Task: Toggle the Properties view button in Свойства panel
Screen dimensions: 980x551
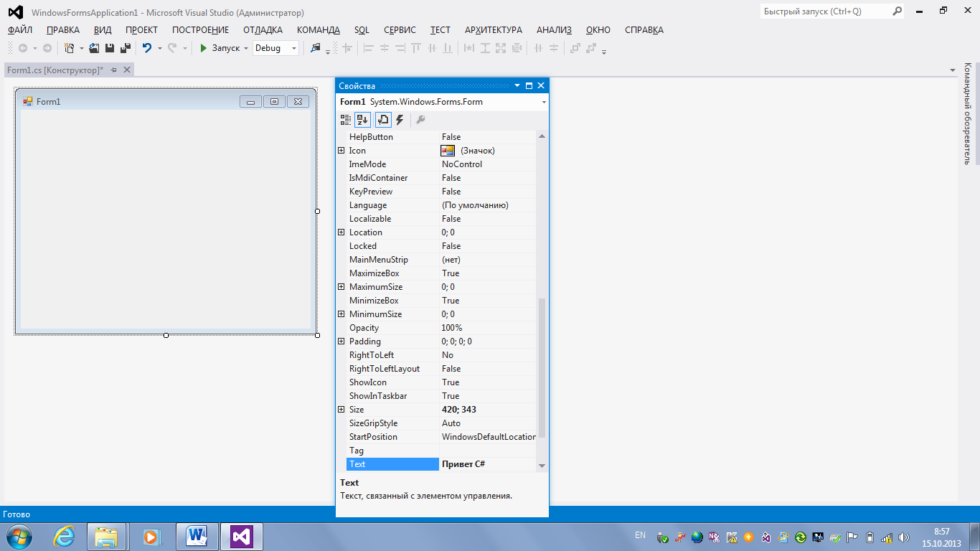Action: pos(383,120)
